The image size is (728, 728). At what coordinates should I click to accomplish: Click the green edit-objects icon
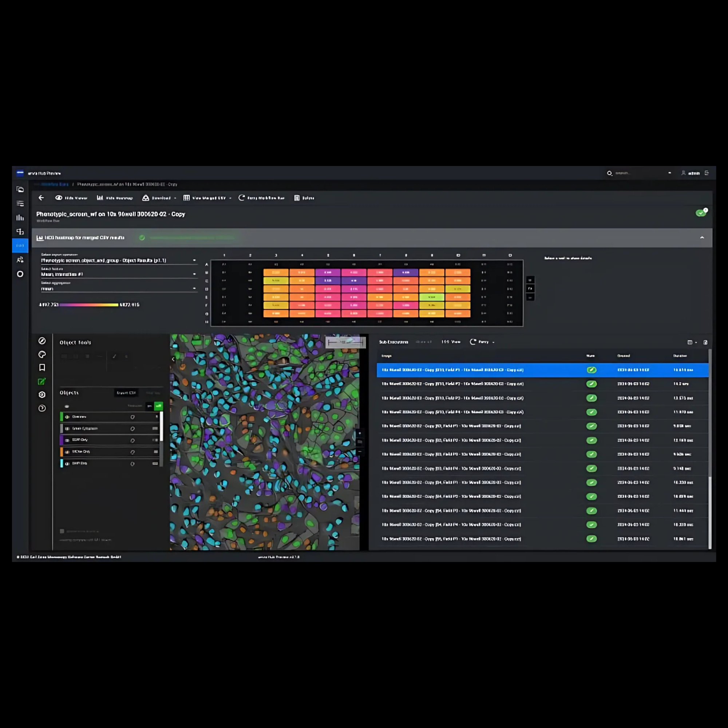pyautogui.click(x=42, y=381)
